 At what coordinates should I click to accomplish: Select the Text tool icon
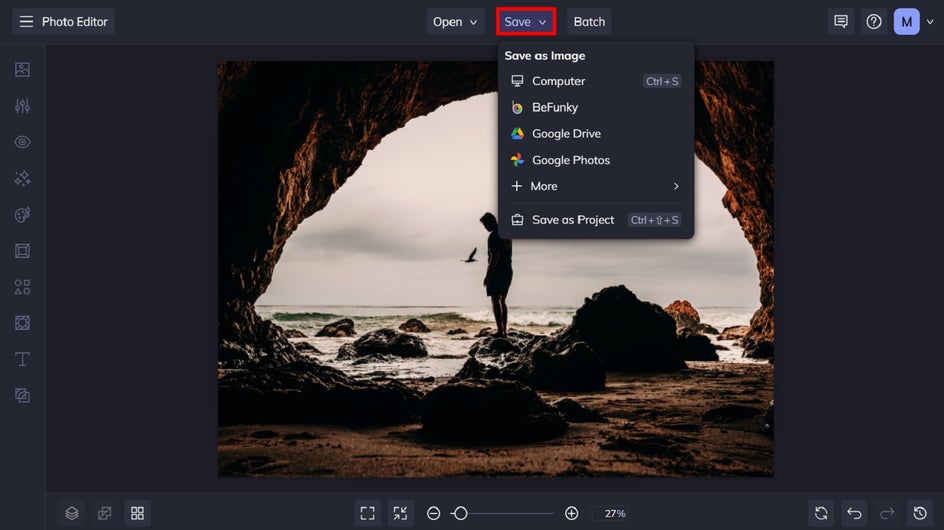pos(22,359)
